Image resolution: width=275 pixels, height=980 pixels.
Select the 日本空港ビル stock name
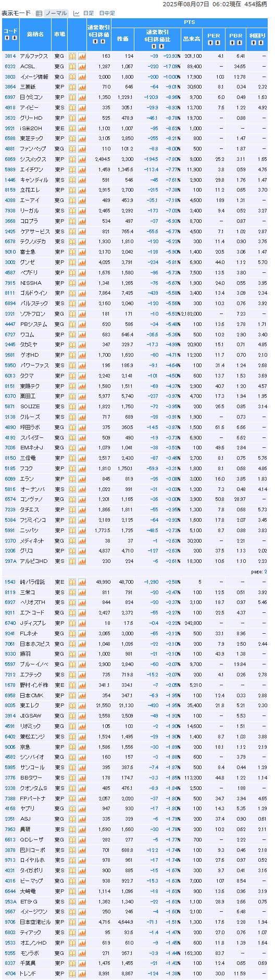(x=35, y=922)
